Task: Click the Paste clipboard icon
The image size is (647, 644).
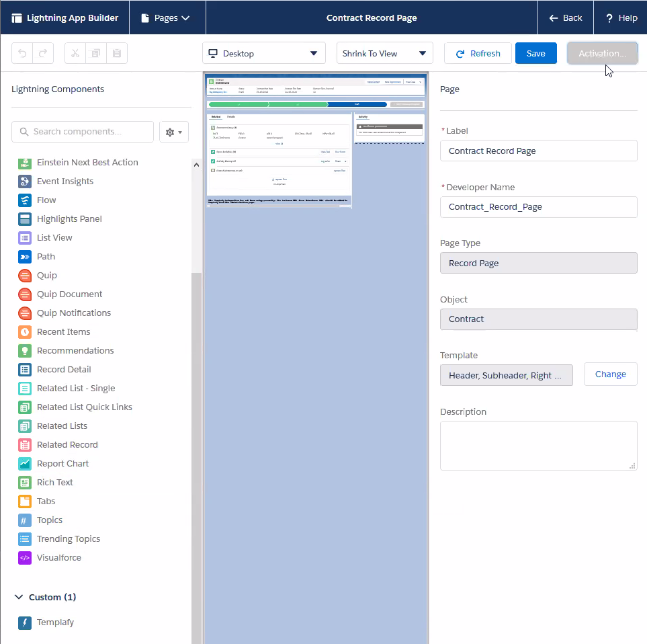Action: pos(117,53)
